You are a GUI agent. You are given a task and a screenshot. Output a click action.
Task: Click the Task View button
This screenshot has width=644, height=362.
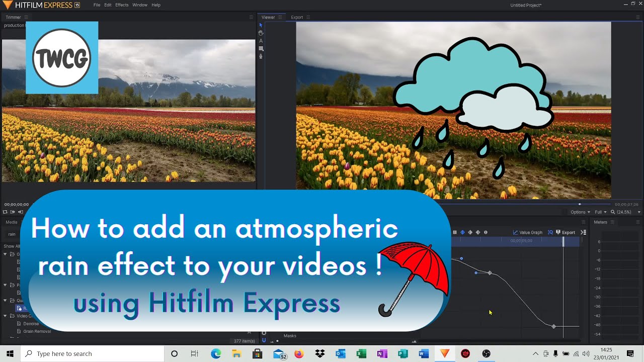[x=195, y=353]
